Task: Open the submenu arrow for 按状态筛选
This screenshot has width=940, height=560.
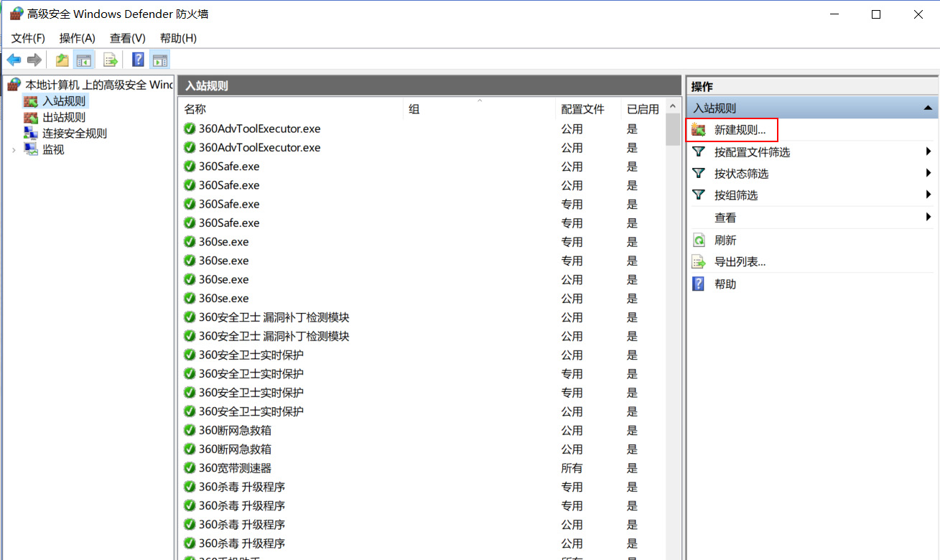Action: pos(929,174)
